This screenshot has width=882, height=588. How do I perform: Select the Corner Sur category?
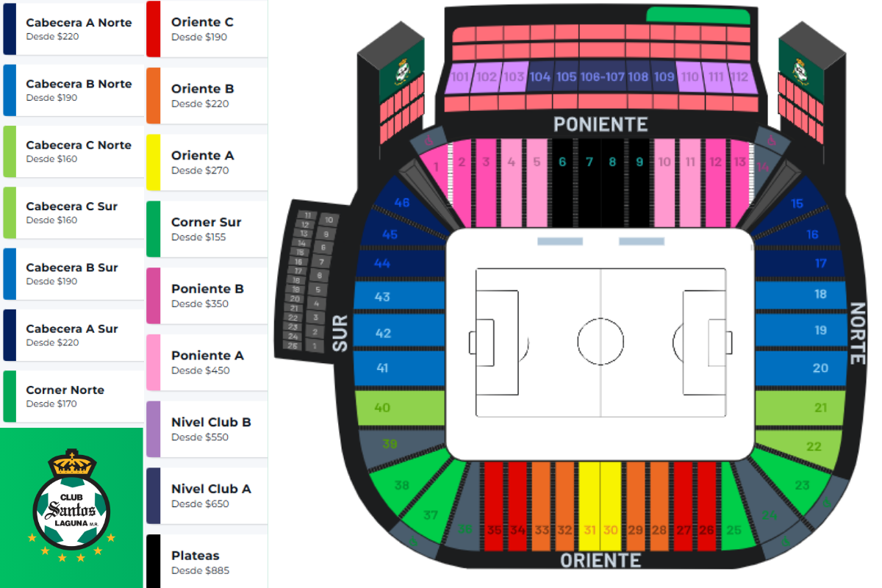click(206, 229)
